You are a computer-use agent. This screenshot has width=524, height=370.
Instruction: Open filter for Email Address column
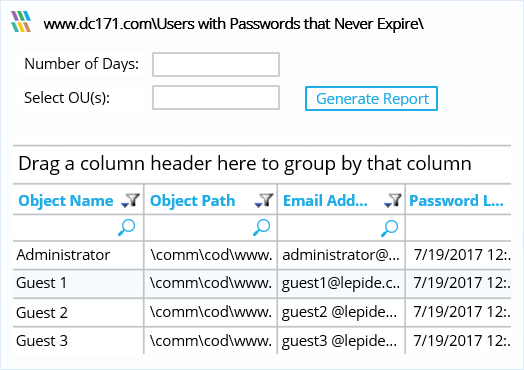pyautogui.click(x=392, y=201)
